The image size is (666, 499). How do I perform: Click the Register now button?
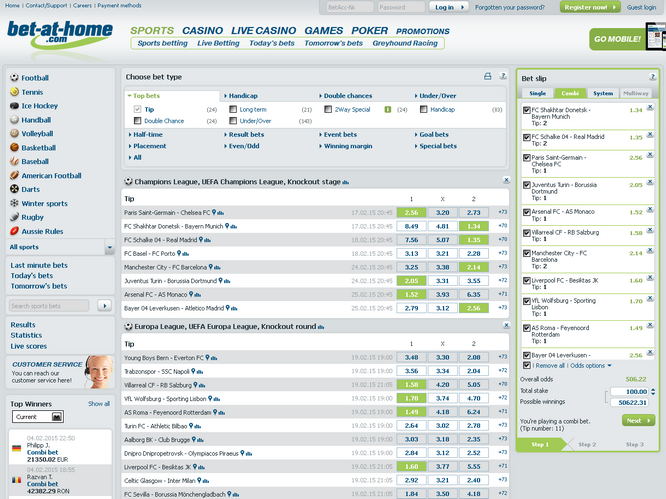click(590, 7)
